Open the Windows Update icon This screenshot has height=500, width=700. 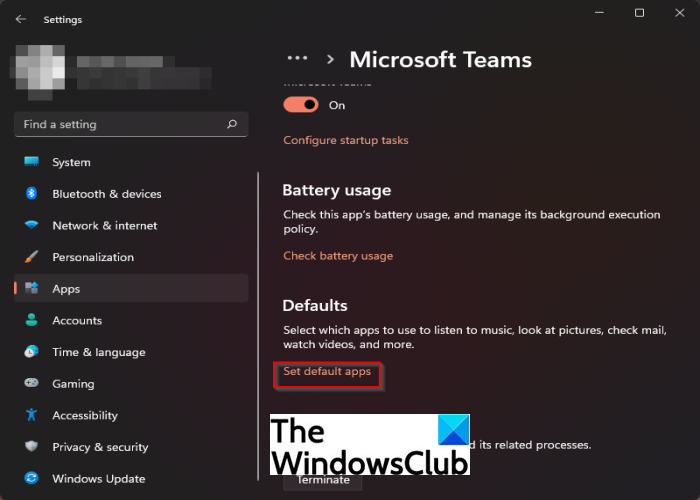[x=32, y=479]
